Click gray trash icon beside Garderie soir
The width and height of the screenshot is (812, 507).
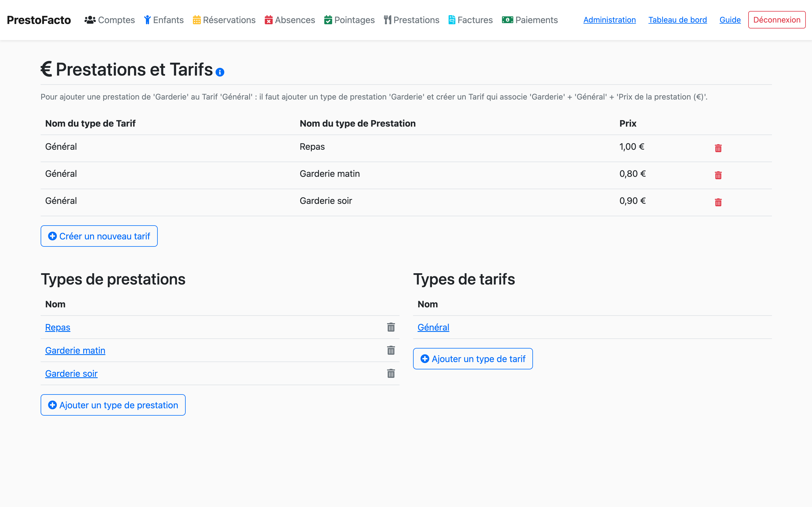[x=391, y=374]
